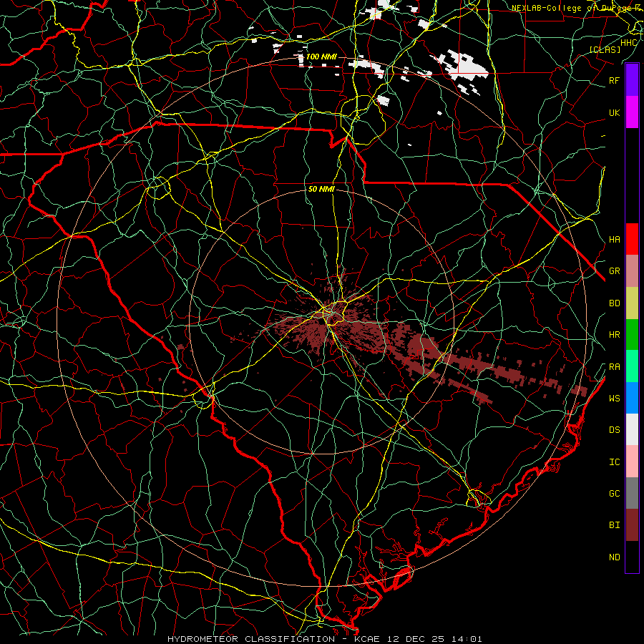Screen dimensions: 644x644
Task: Click the 100 NMI range ring label
Action: (x=321, y=57)
